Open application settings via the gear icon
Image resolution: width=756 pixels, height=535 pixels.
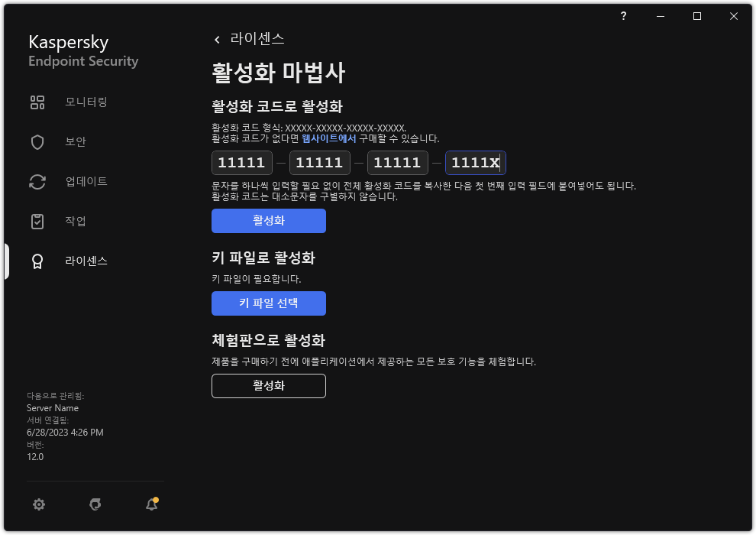[x=38, y=504]
